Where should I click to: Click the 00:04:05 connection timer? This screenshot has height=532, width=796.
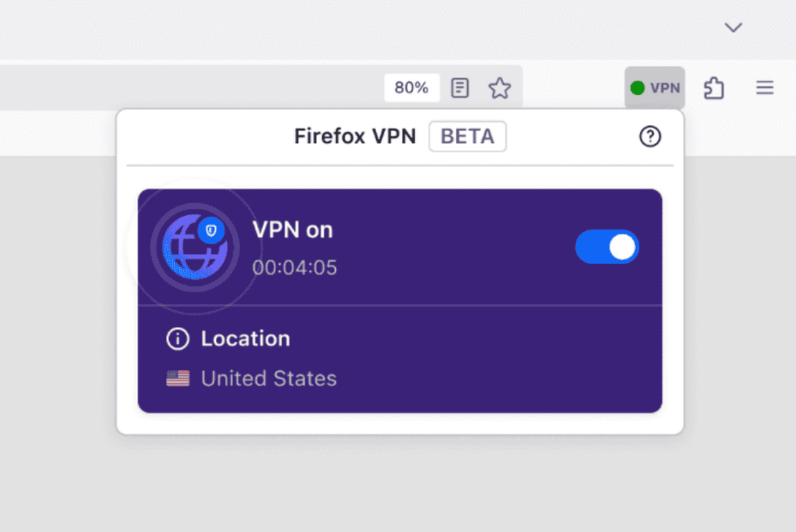(x=295, y=268)
